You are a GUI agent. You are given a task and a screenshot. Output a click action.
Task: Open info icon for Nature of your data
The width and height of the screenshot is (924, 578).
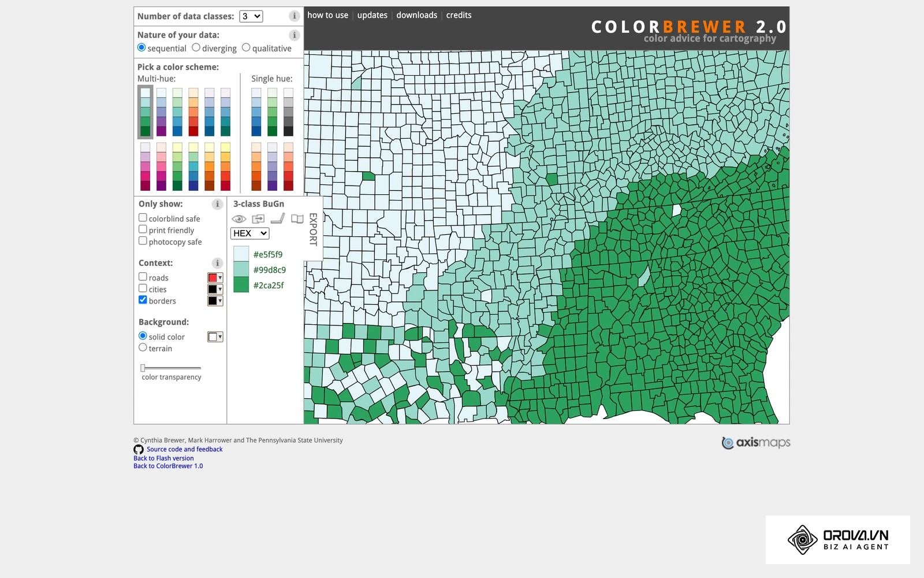point(294,35)
